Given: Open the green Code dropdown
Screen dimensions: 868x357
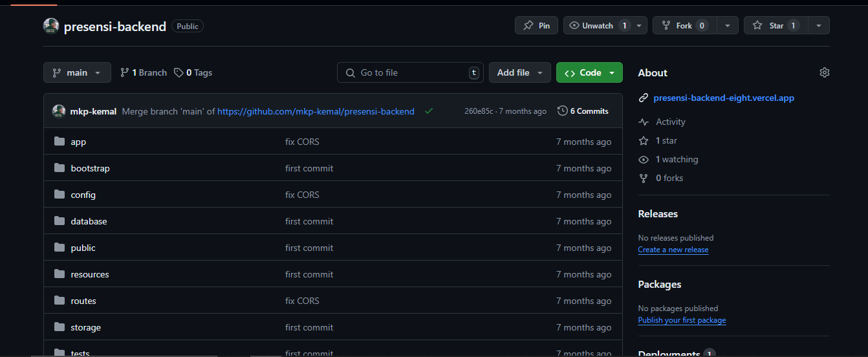Looking at the screenshot, I should [x=589, y=72].
